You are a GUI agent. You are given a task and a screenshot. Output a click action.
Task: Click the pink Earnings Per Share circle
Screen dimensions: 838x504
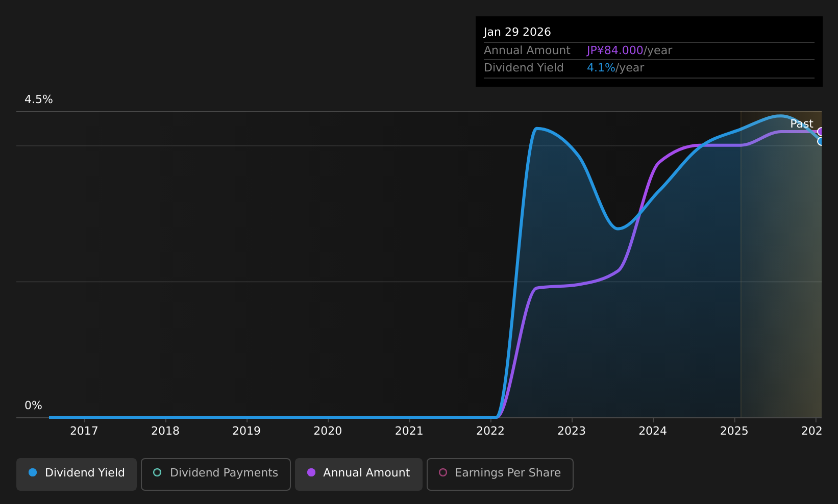tap(443, 472)
